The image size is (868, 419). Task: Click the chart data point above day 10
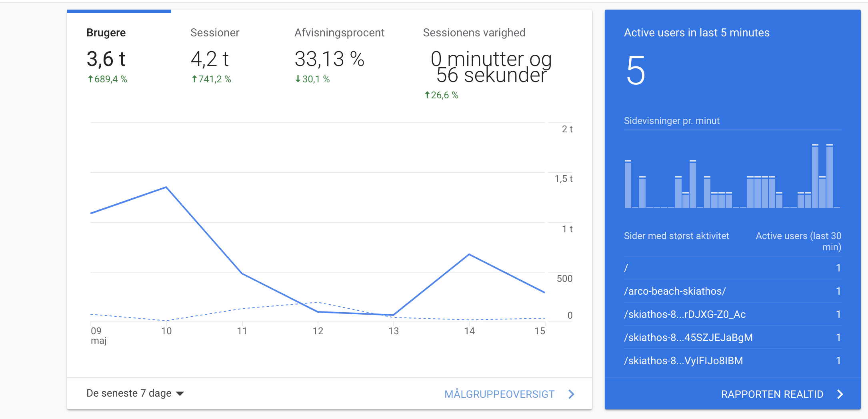tap(166, 187)
